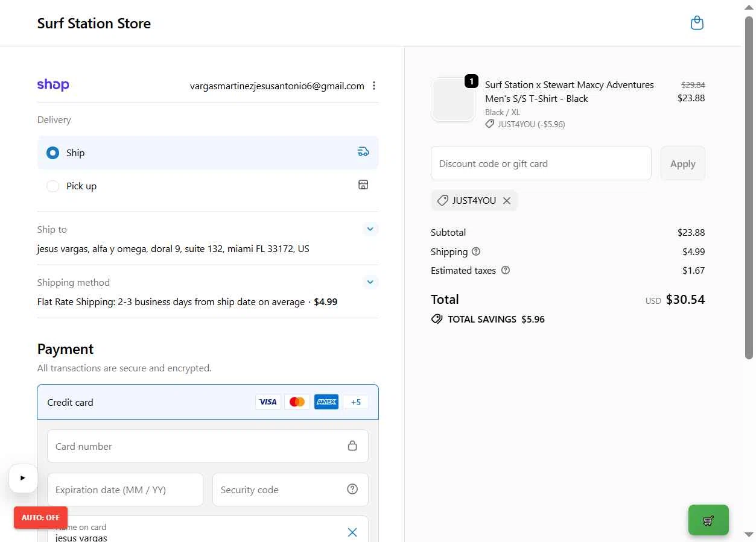
Task: Remove the JUST4YOU discount code
Action: point(507,201)
